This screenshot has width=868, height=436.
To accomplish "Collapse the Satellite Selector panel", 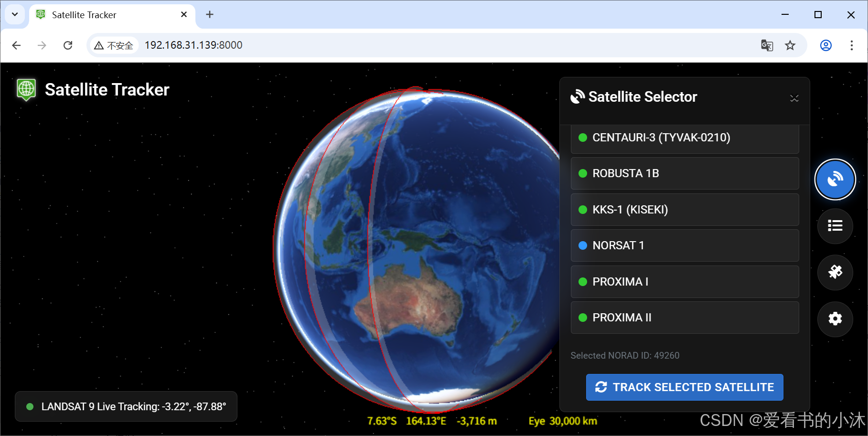I will tap(794, 98).
